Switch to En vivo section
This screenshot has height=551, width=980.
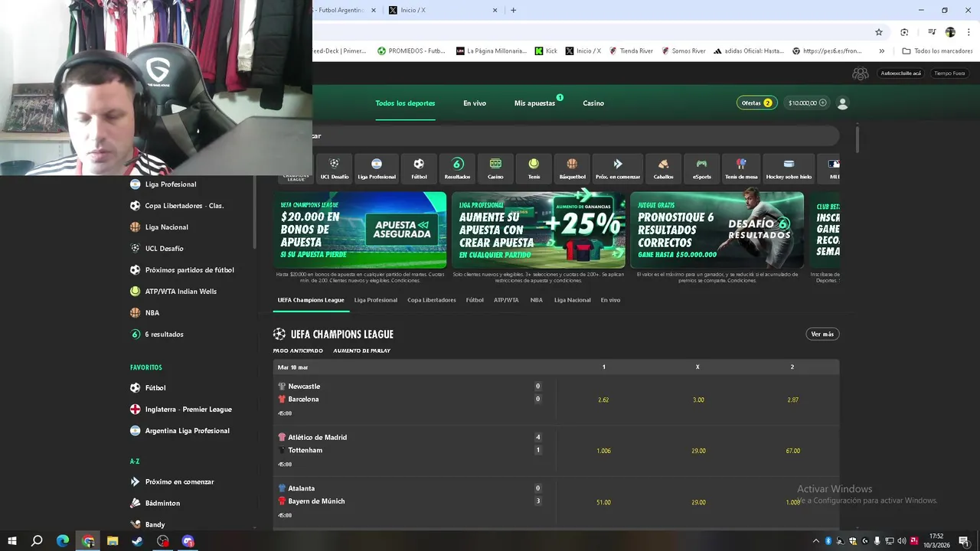(475, 103)
